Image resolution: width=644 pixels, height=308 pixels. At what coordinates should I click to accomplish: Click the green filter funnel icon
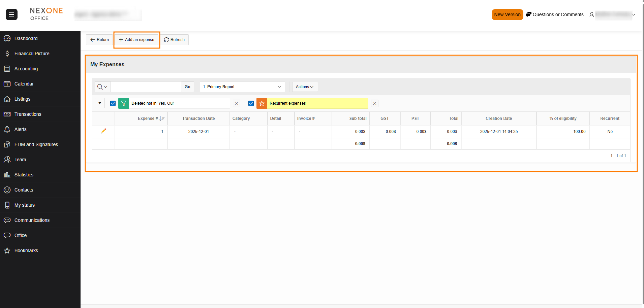pos(124,103)
